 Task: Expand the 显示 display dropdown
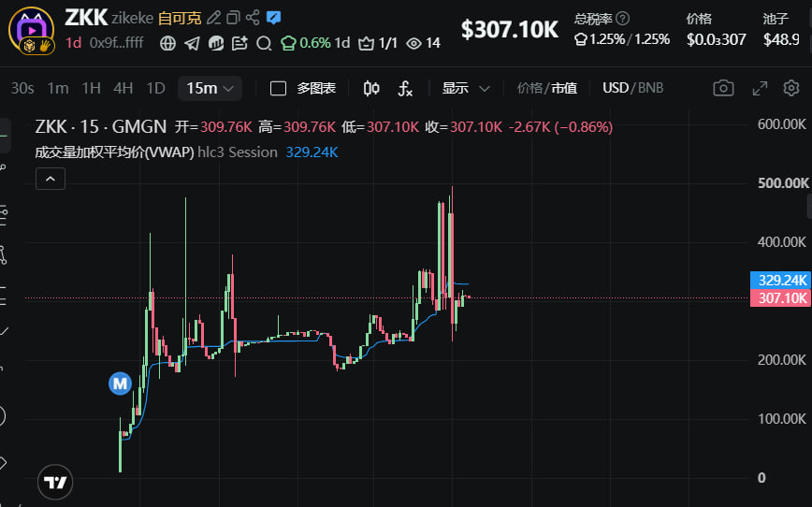465,89
